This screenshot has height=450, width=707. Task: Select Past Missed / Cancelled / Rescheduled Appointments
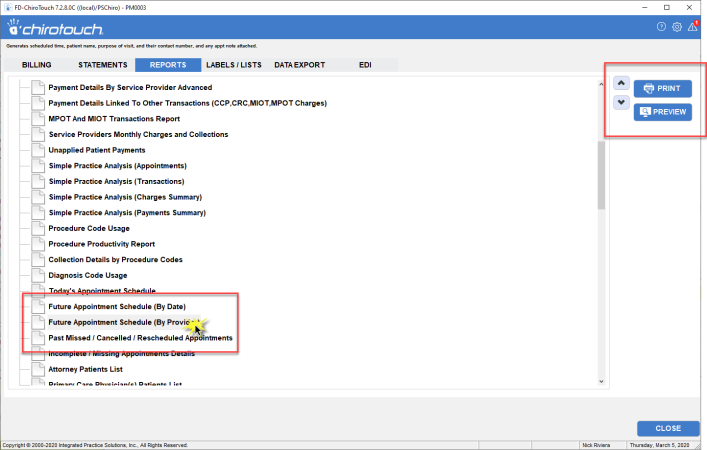pyautogui.click(x=140, y=338)
